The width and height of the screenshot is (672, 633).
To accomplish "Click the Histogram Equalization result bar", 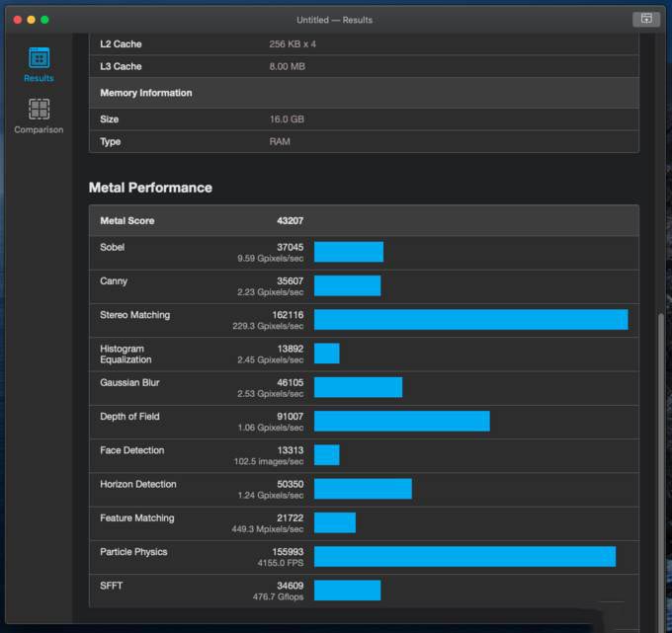I will 327,354.
